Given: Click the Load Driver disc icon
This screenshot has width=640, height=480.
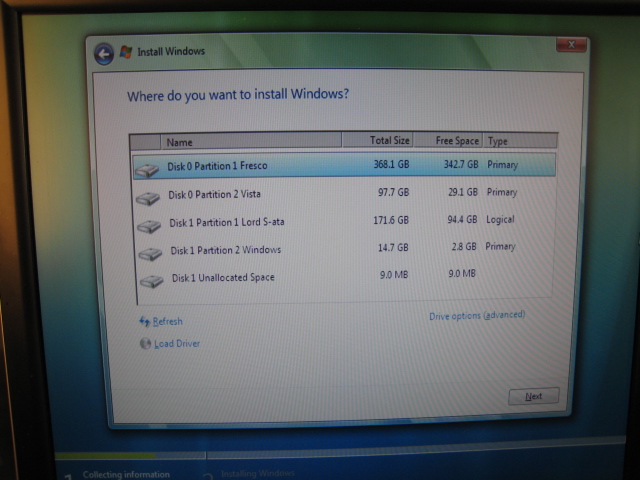Looking at the screenshot, I should (x=145, y=344).
